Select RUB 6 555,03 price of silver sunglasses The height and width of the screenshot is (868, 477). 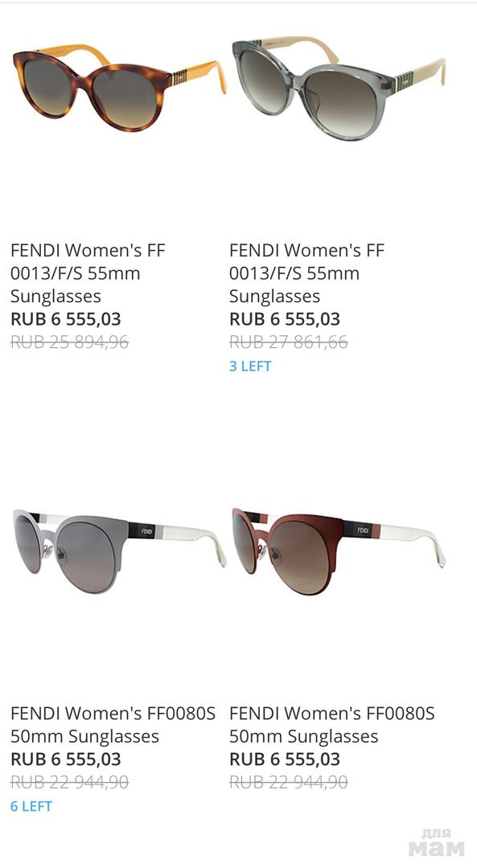click(x=66, y=759)
